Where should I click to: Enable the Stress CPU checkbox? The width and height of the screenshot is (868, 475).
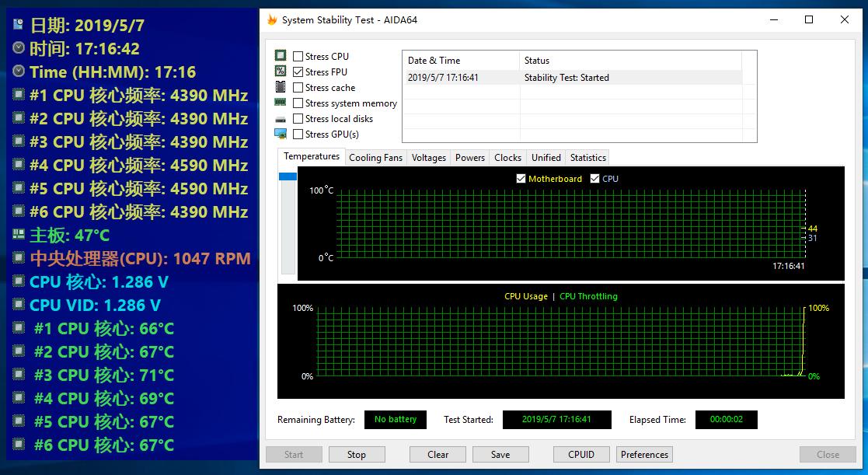(x=298, y=57)
